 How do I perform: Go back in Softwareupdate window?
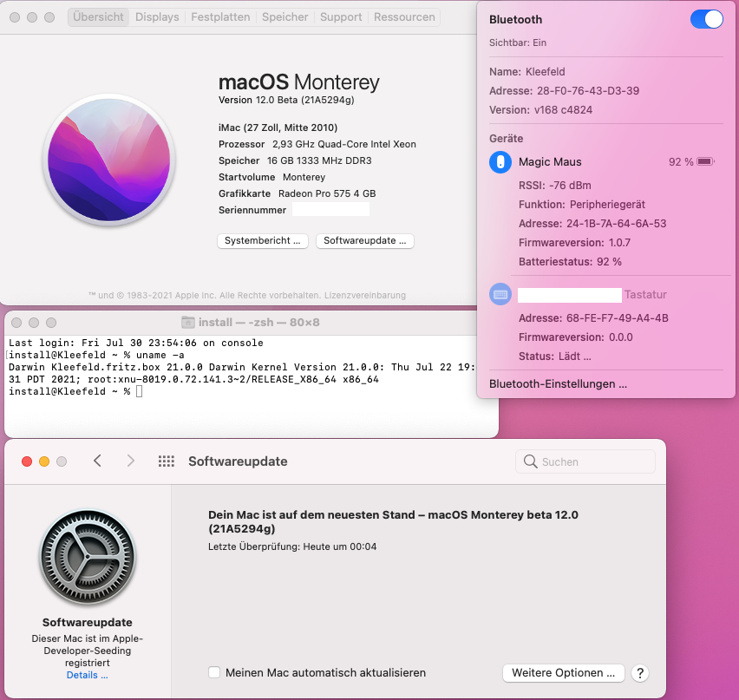click(x=97, y=461)
